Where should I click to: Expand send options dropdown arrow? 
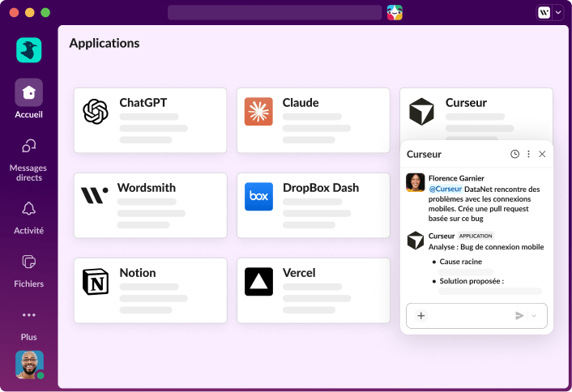[534, 316]
